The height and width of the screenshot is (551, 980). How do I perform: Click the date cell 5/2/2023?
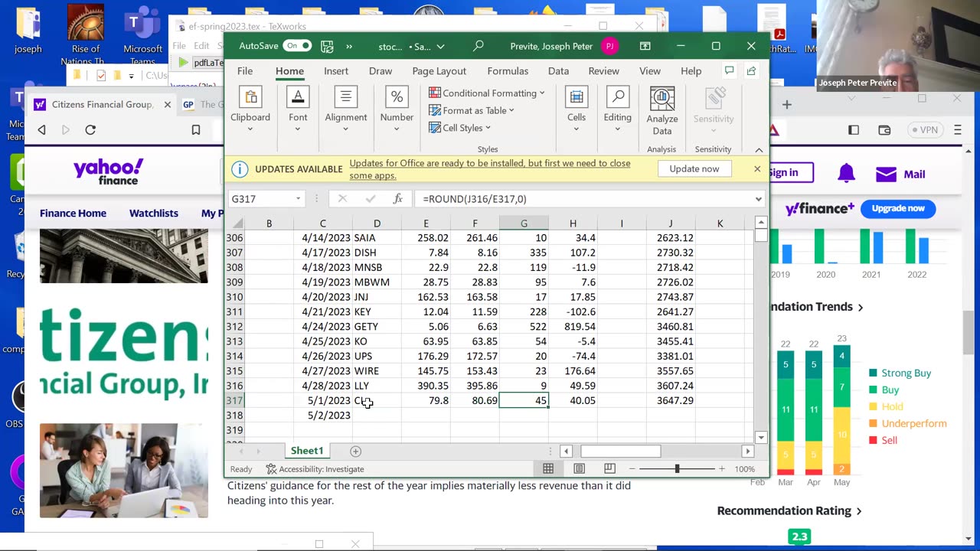point(323,416)
